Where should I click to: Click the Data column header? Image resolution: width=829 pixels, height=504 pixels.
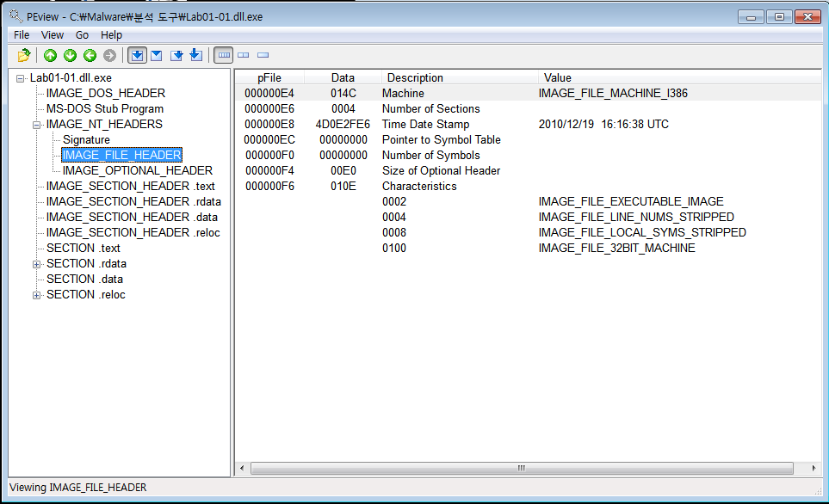pyautogui.click(x=343, y=77)
